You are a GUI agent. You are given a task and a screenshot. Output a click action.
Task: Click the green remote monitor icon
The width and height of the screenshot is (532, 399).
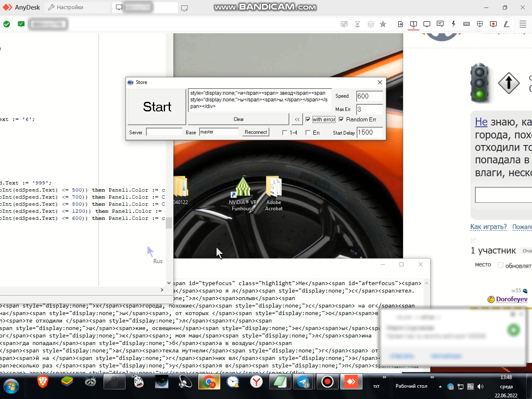21,24
